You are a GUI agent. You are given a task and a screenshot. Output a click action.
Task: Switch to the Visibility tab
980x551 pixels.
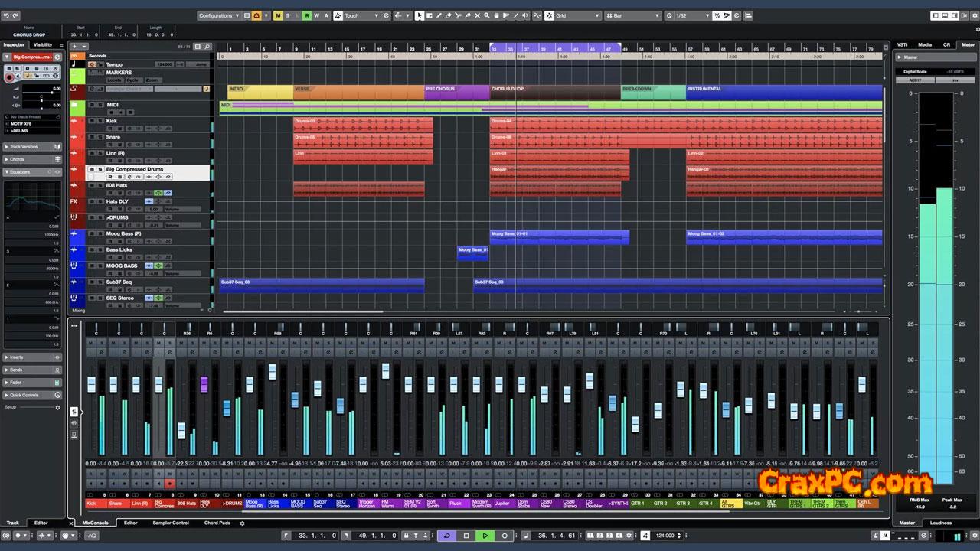click(x=43, y=45)
